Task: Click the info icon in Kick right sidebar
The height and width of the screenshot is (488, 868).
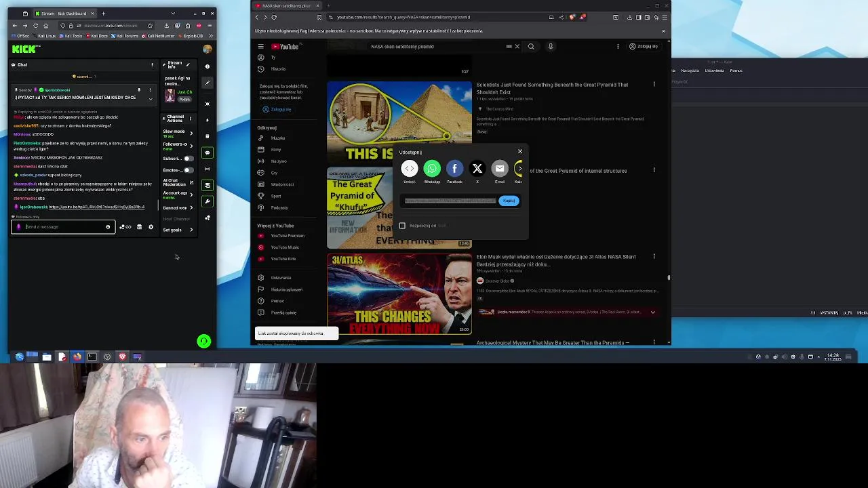Action: coord(208,66)
